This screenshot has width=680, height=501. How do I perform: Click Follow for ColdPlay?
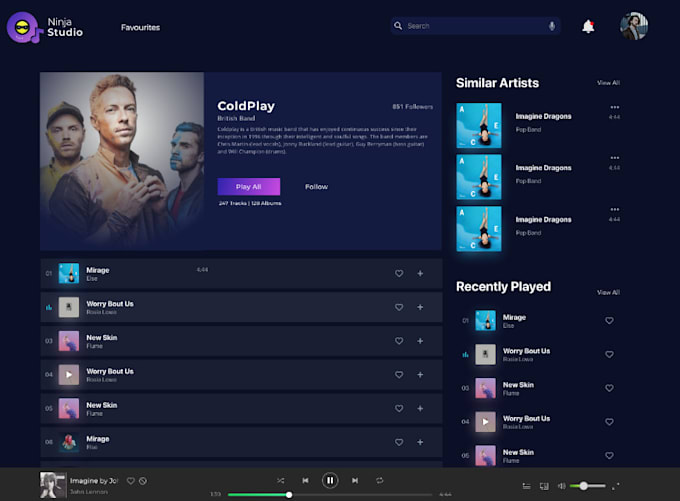coord(317,187)
